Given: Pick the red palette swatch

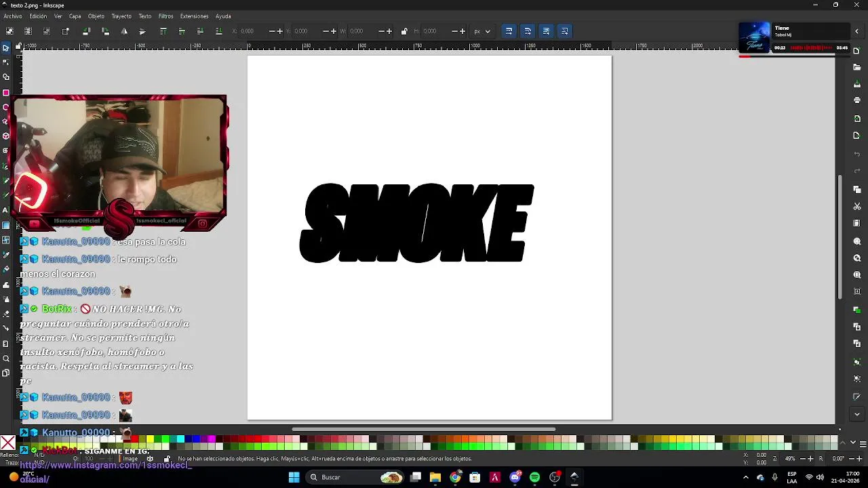Looking at the screenshot, I should (x=136, y=439).
